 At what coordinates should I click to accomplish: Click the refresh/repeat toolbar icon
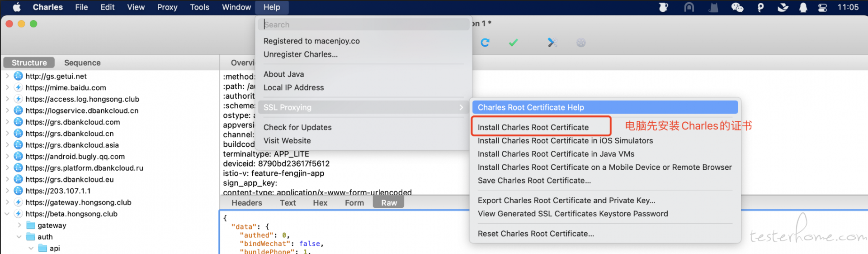click(x=485, y=43)
